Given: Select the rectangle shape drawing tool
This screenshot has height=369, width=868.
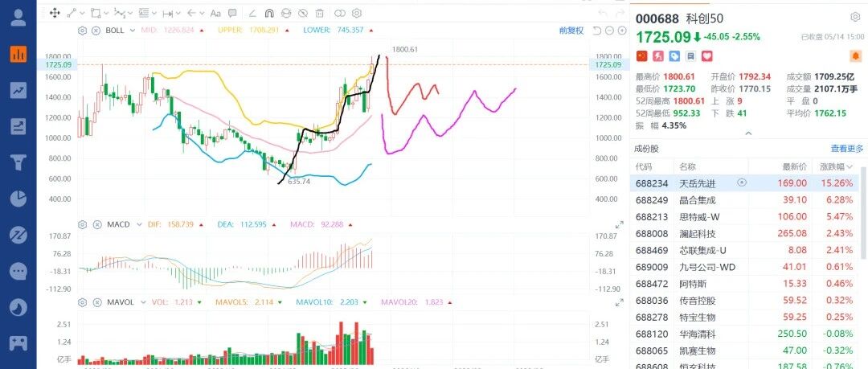Looking at the screenshot, I should (x=96, y=13).
